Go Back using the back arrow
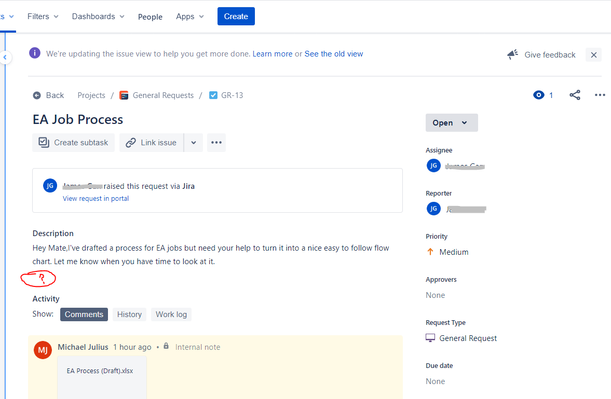The image size is (611, 399). (37, 95)
